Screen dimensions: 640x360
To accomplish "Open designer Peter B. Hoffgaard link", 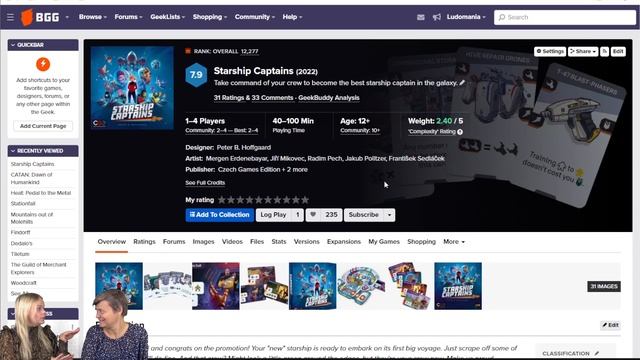I will tap(244, 147).
